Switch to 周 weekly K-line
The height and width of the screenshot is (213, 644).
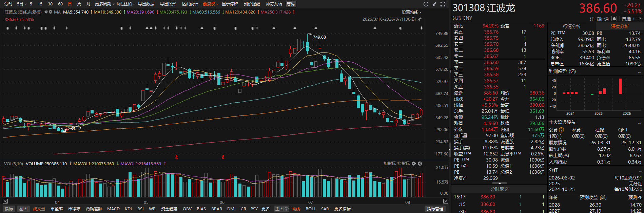pos(79,4)
